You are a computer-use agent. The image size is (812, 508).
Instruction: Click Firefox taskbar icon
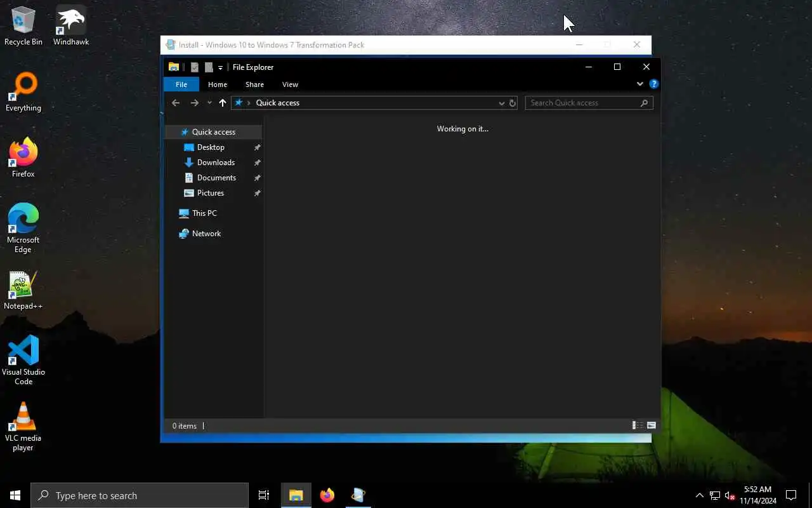tap(327, 495)
